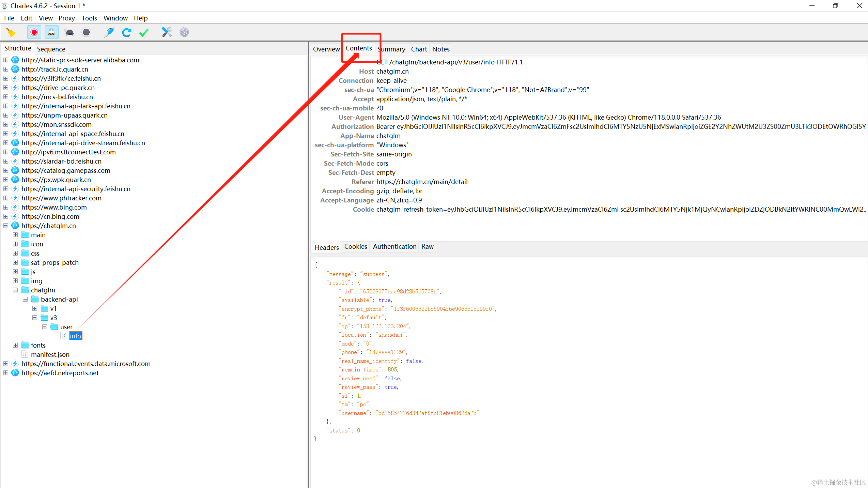
Task: Click the green checkmark validate icon
Action: (144, 32)
